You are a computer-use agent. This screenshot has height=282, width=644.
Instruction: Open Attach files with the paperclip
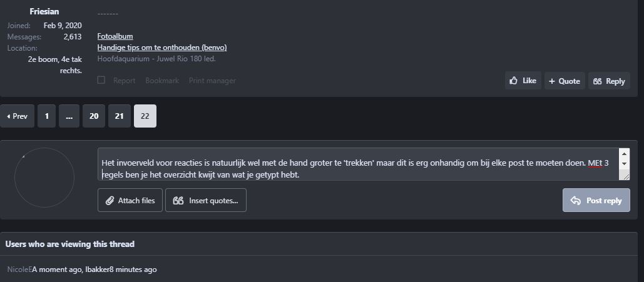[x=130, y=201]
